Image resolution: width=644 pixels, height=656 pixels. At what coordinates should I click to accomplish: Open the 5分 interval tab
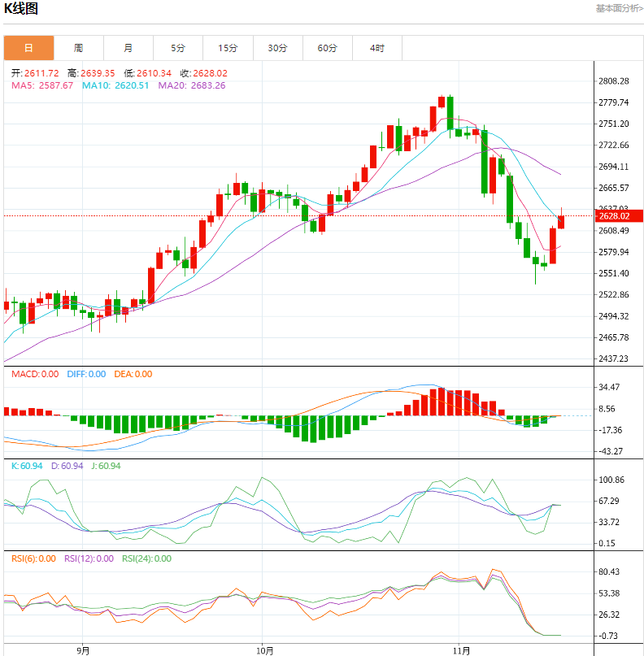click(x=178, y=48)
